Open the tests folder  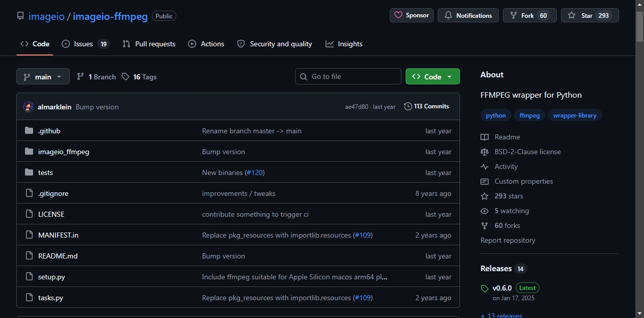[45, 172]
